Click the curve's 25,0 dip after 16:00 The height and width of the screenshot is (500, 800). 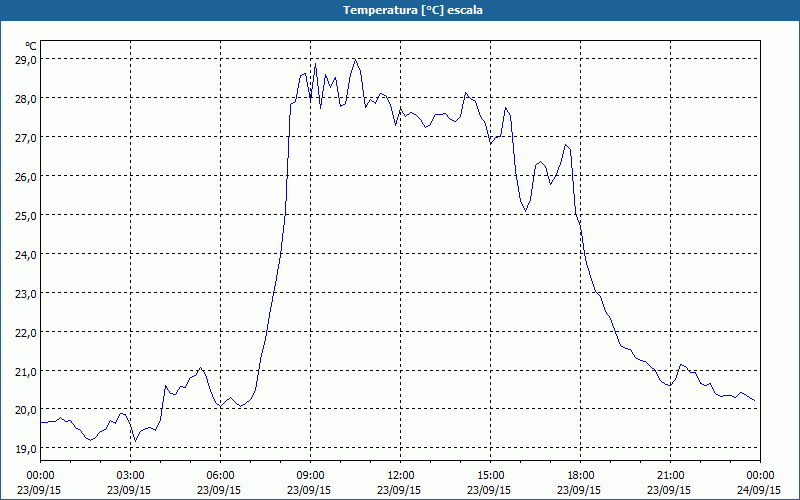click(x=526, y=211)
